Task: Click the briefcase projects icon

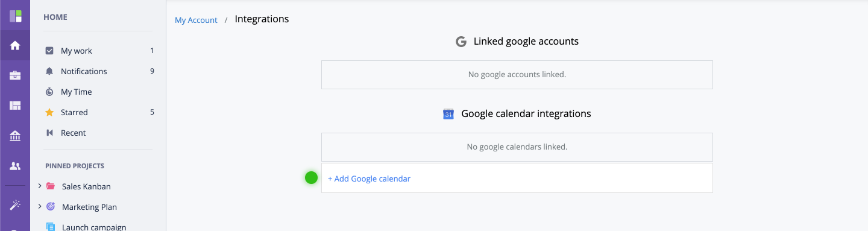Action: click(x=15, y=75)
